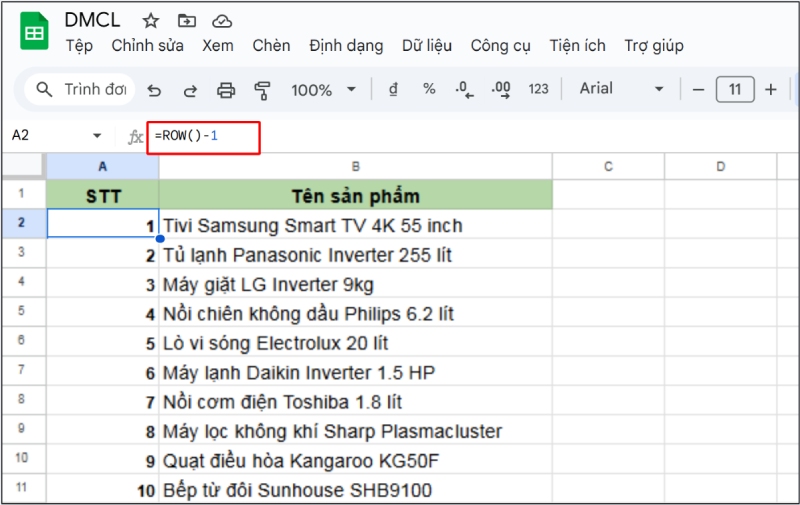This screenshot has height=505, width=800.
Task: Open the Trợ giúp menu
Action: [x=654, y=46]
